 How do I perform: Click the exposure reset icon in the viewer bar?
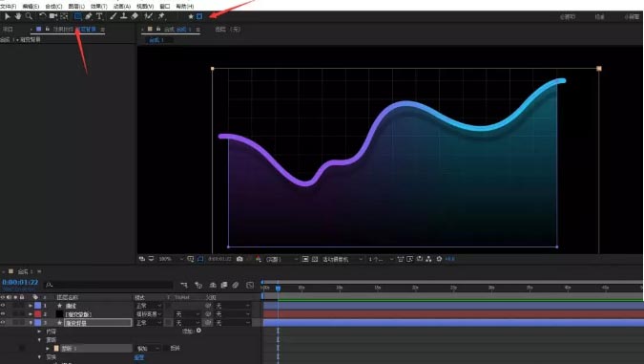pyautogui.click(x=439, y=259)
